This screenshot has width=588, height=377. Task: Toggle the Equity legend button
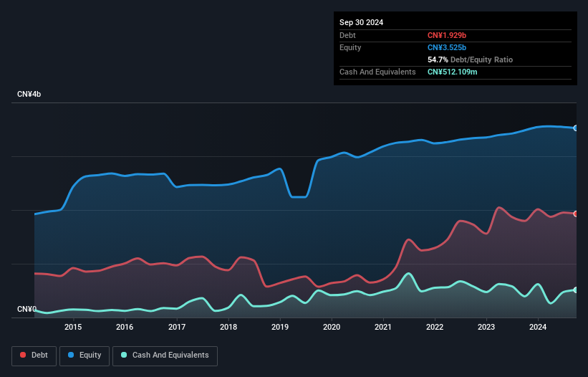click(x=85, y=355)
